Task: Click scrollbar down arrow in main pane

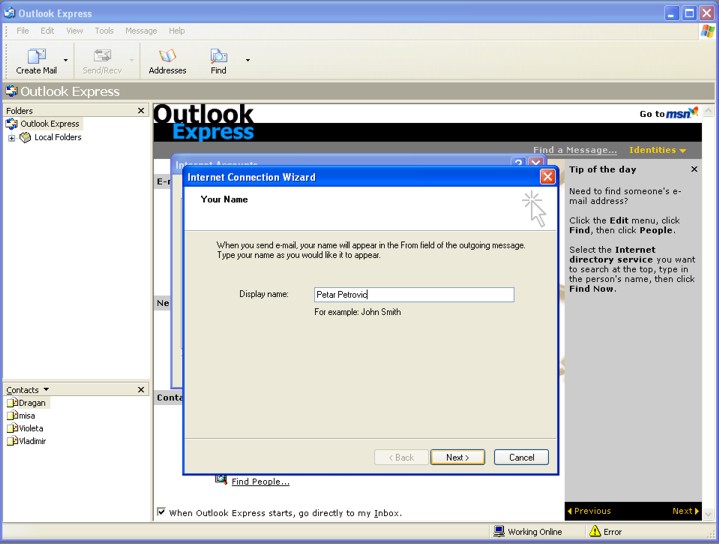Action: (x=708, y=514)
